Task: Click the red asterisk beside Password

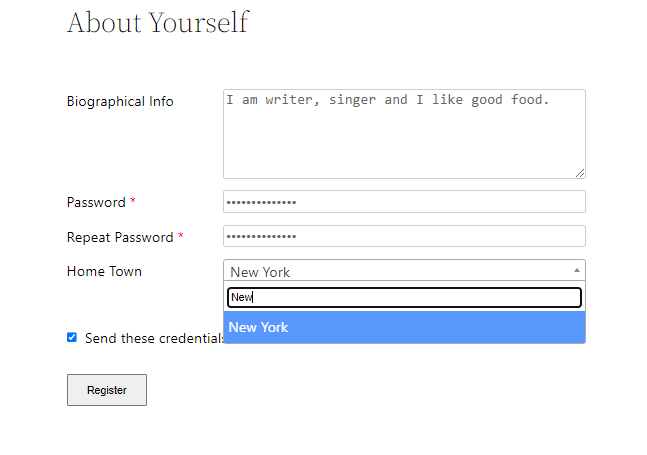Action: pyautogui.click(x=133, y=202)
